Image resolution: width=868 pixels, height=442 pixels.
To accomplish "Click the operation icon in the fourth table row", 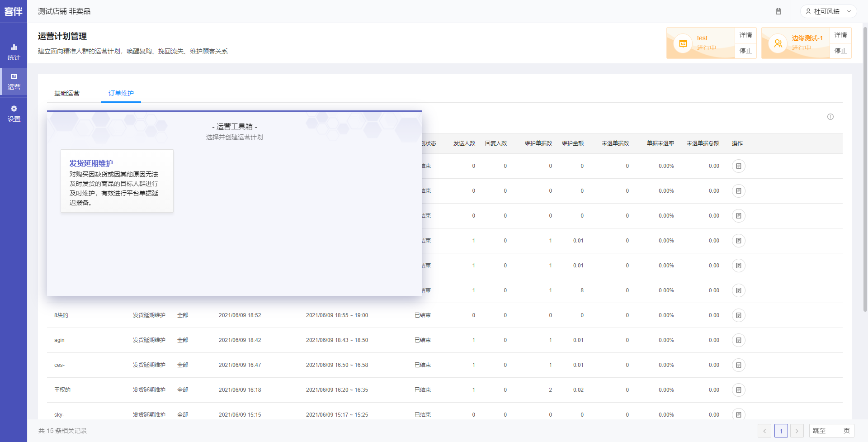I will [x=739, y=241].
